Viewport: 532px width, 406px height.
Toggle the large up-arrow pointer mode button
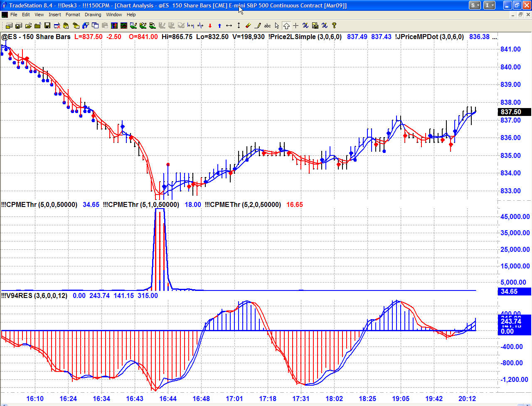coord(286,26)
